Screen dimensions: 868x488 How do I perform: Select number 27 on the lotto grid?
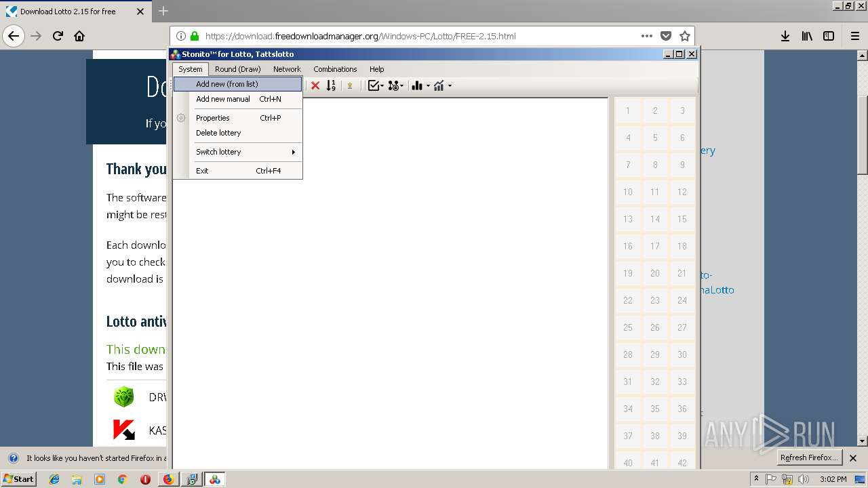pyautogui.click(x=682, y=327)
